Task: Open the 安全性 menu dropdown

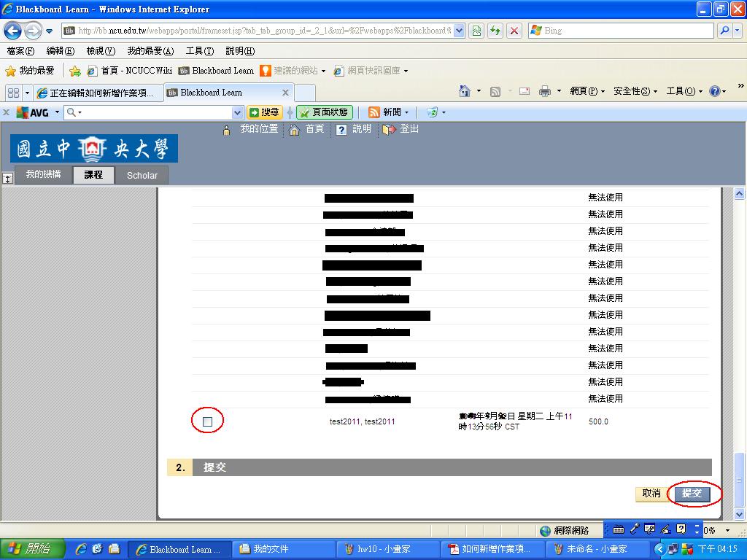Action: tap(635, 91)
